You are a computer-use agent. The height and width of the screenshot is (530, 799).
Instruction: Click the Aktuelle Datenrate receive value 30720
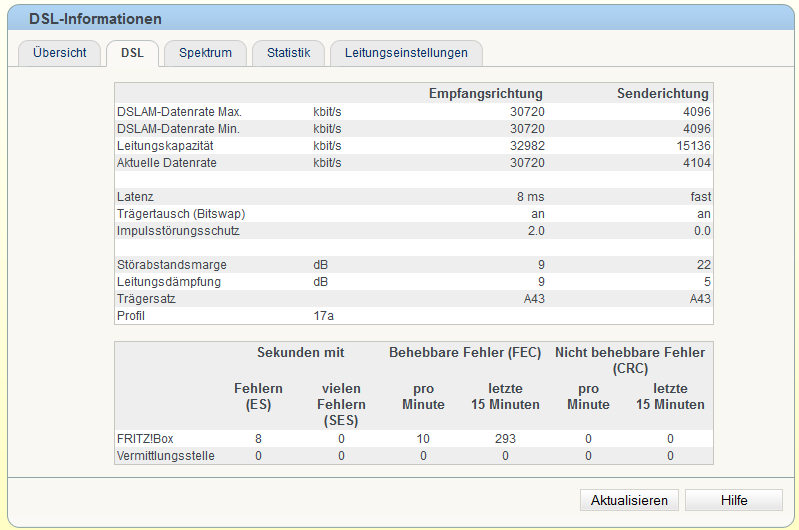[x=527, y=163]
